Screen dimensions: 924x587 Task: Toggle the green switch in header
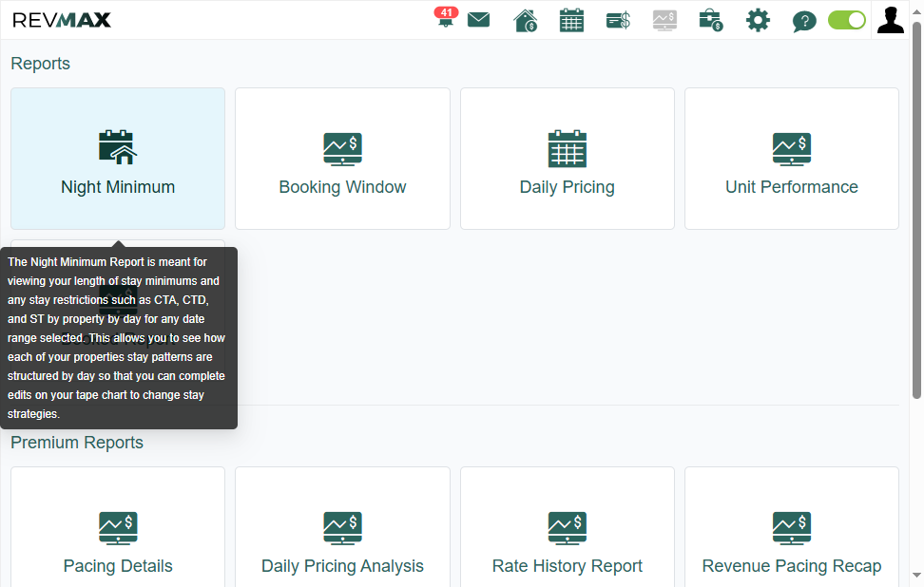pos(847,20)
